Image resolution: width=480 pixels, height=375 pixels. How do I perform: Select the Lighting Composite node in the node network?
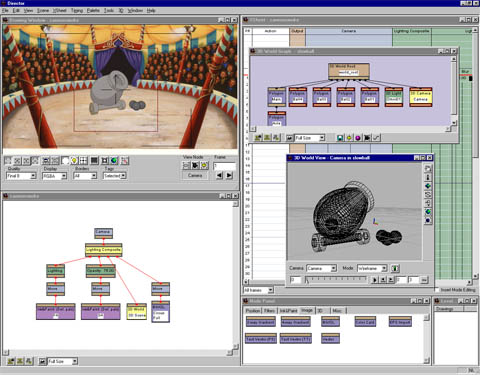click(x=103, y=250)
